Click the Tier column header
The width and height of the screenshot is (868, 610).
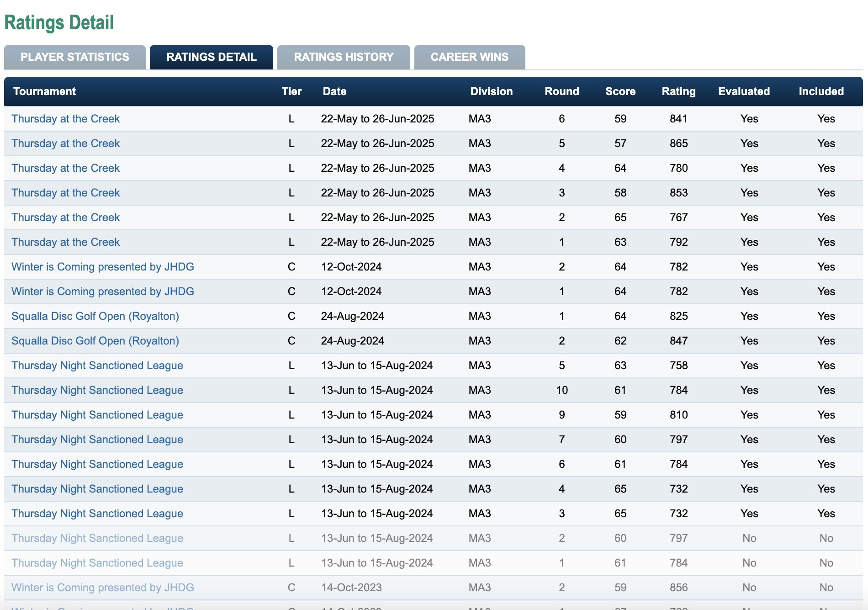(291, 91)
